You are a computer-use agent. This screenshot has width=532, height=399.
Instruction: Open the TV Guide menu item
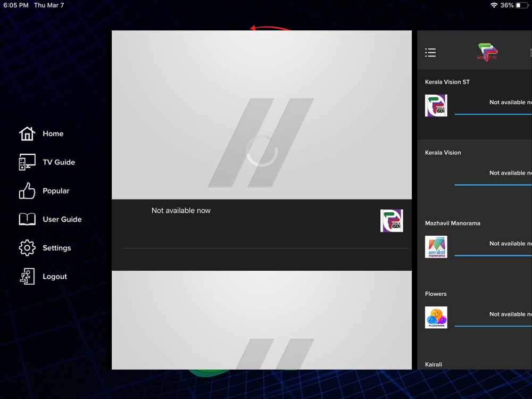pos(47,162)
